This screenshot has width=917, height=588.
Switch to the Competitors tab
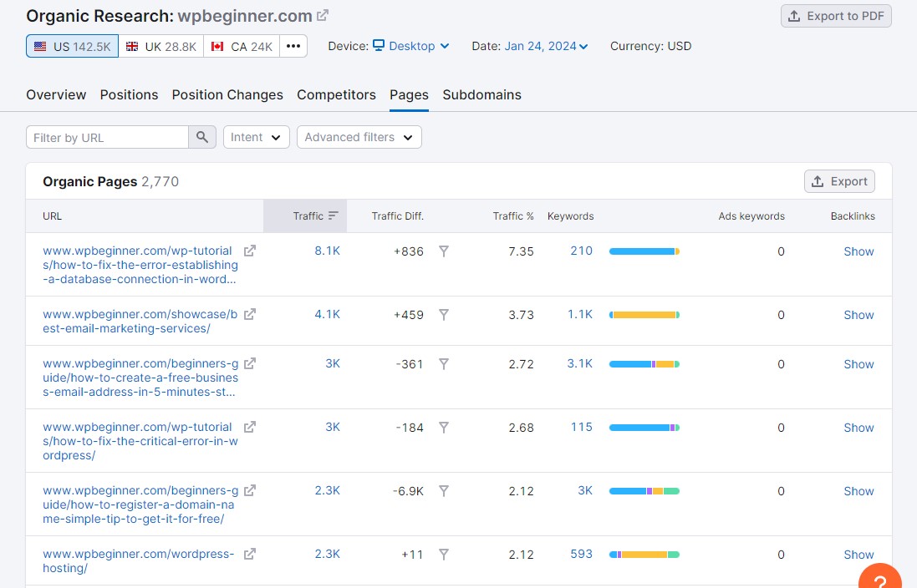click(x=336, y=94)
